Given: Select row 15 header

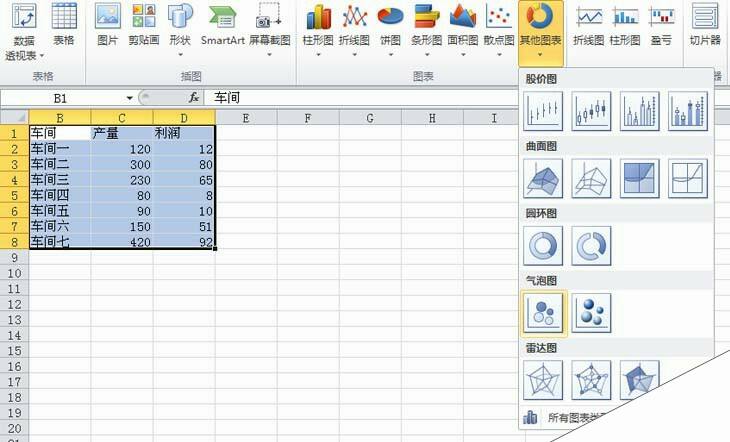Looking at the screenshot, I should (14, 351).
